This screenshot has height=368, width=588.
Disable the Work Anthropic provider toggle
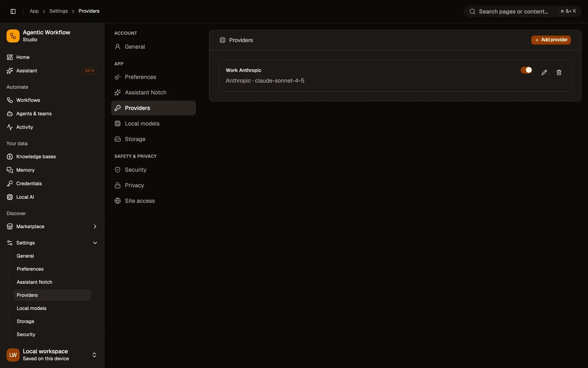[x=526, y=70]
